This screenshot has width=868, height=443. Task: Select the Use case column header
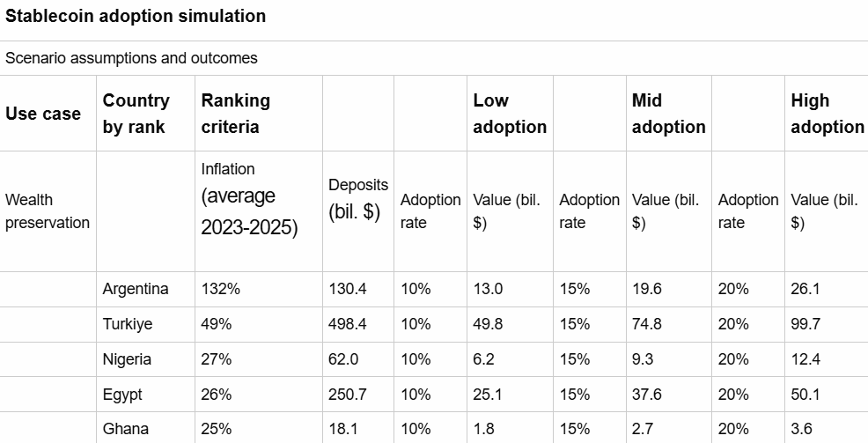coord(43,114)
